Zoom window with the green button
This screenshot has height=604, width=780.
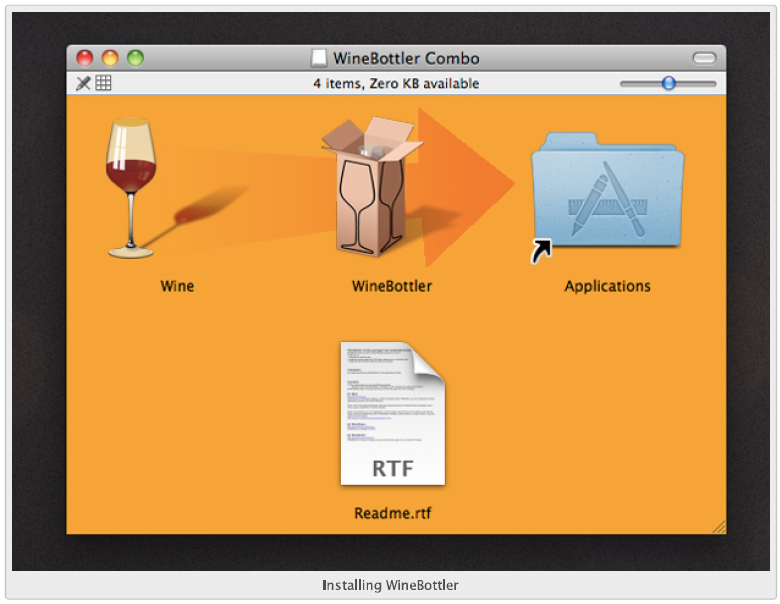point(135,58)
